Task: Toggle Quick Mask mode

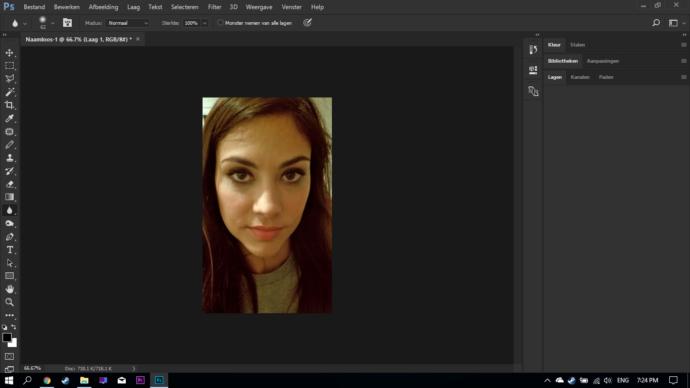Action: coord(9,356)
